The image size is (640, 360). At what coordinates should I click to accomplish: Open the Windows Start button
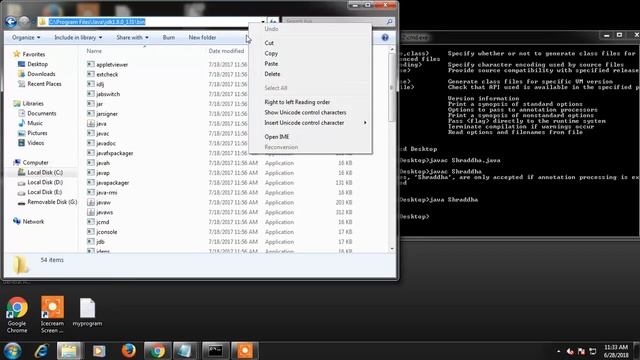point(12,351)
